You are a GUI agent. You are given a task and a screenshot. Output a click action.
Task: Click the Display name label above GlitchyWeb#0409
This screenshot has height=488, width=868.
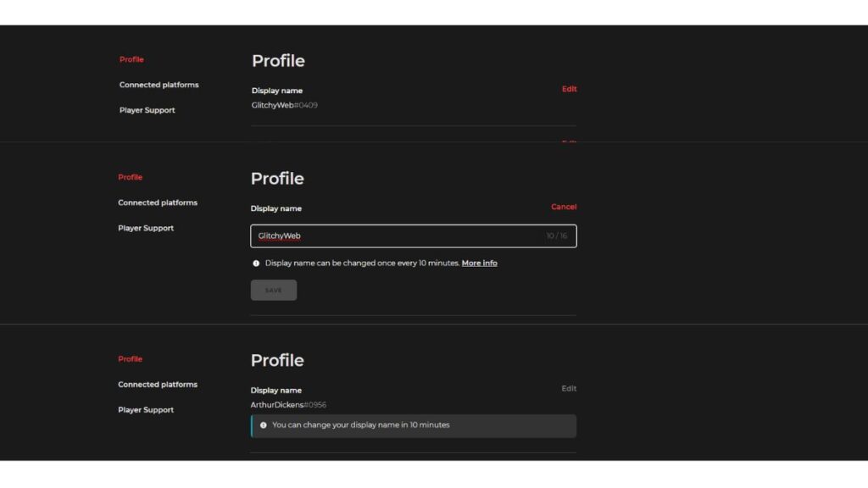point(277,91)
